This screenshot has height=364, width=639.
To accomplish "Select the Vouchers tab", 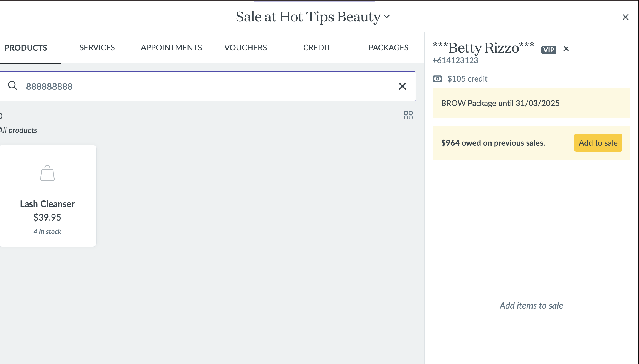I will pyautogui.click(x=246, y=47).
